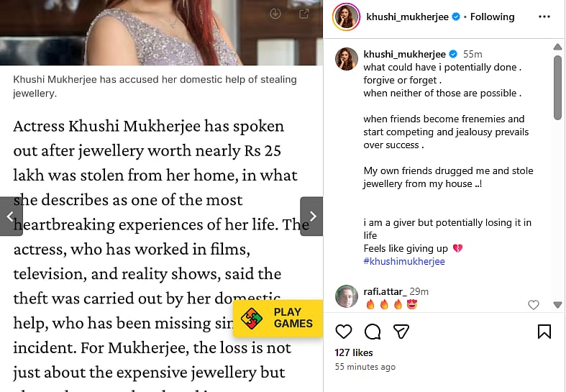The image size is (566, 392).
Task: Open khushi_mukherjee's story ring avatar
Action: pos(347,17)
